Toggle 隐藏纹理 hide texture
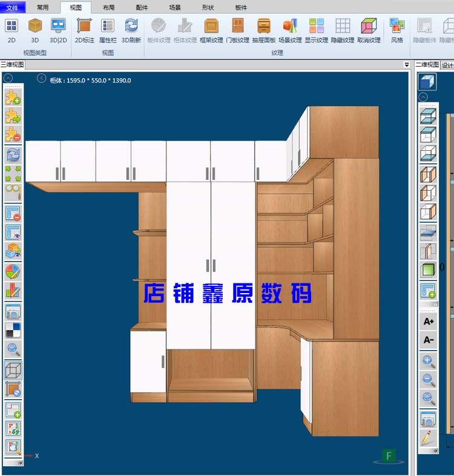The height and width of the screenshot is (476, 454). coord(343,30)
